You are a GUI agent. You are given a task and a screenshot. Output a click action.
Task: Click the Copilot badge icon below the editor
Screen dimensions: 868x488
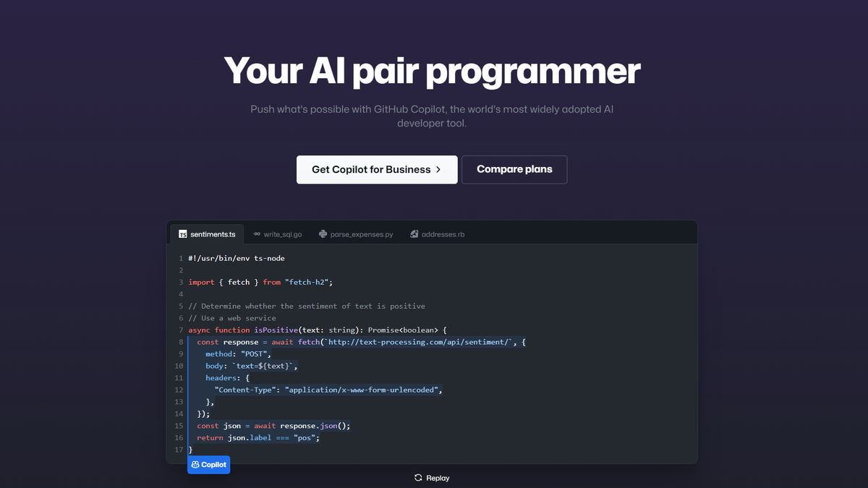pyautogui.click(x=195, y=464)
